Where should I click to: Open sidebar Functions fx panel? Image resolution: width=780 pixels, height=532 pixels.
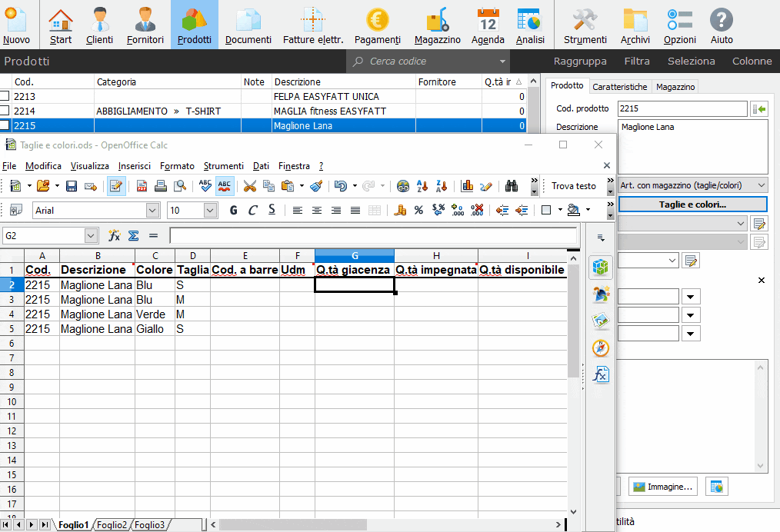(x=601, y=374)
